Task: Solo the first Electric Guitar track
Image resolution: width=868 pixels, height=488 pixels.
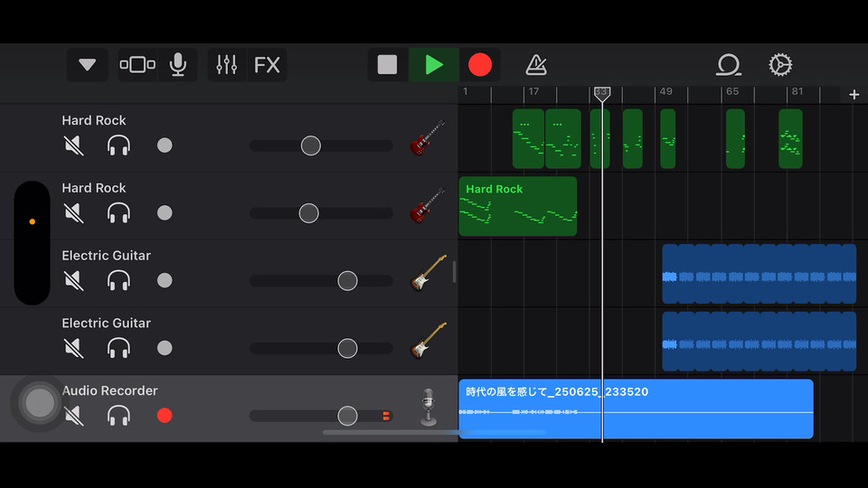Action: click(x=118, y=280)
